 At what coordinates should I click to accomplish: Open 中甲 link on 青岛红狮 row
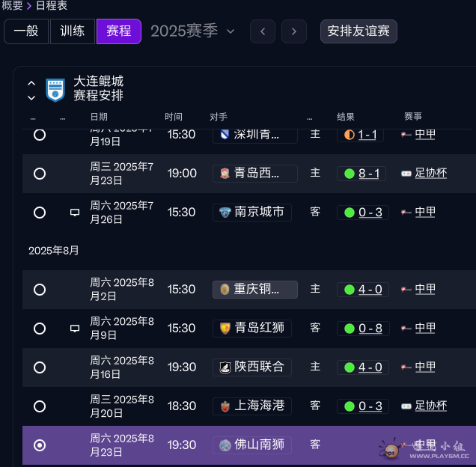[x=425, y=328]
